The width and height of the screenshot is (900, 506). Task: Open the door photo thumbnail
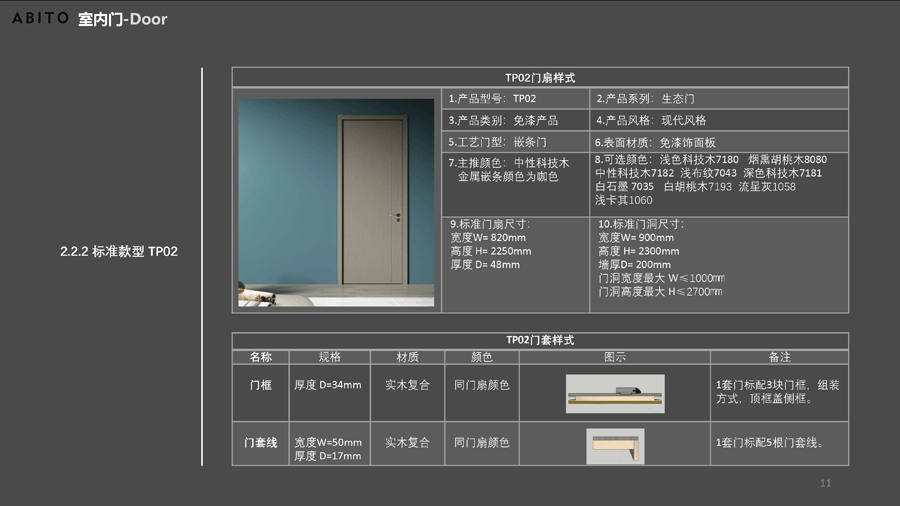click(336, 203)
